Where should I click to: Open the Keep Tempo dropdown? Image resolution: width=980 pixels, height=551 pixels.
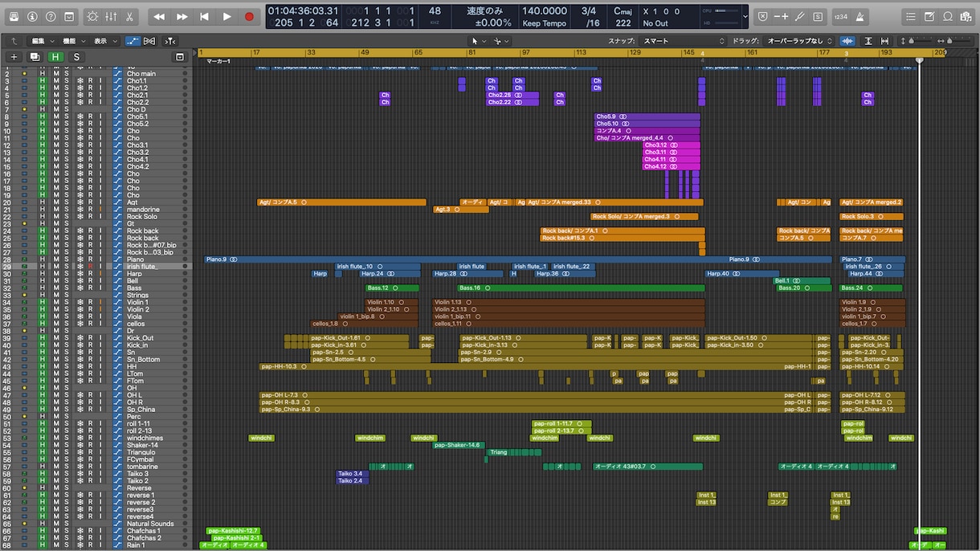coord(544,23)
